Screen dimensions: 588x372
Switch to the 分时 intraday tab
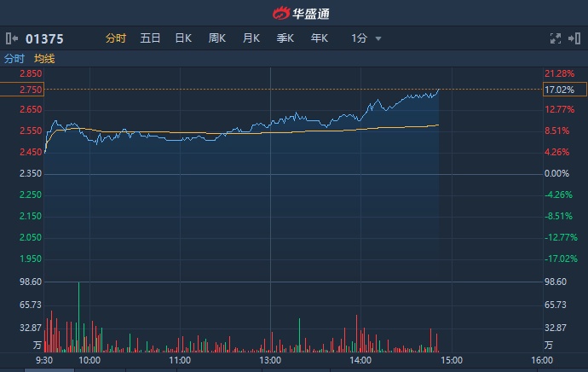coord(116,38)
